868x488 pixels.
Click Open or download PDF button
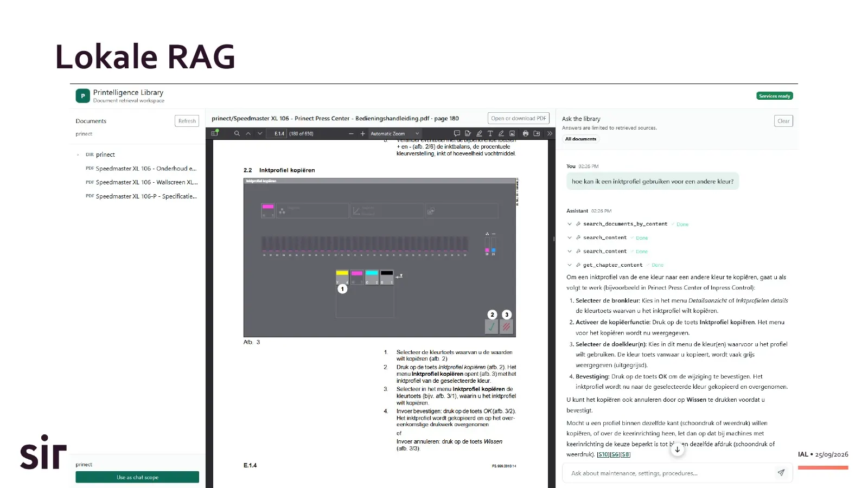point(519,118)
